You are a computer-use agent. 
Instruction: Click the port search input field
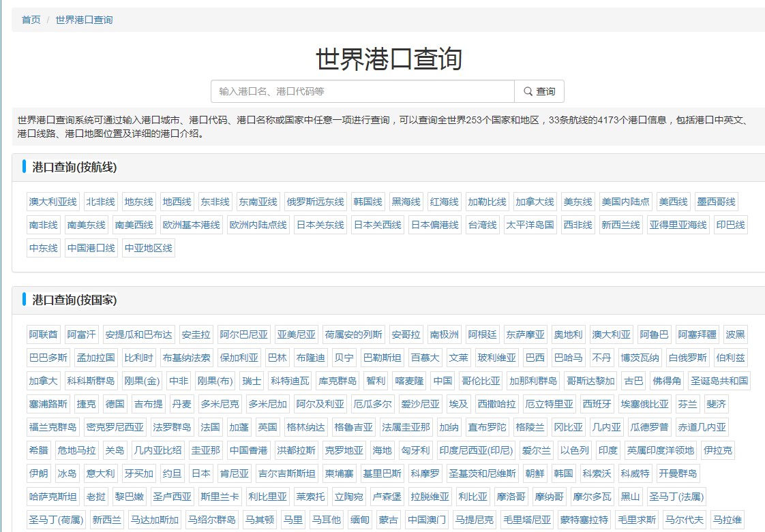click(x=361, y=91)
